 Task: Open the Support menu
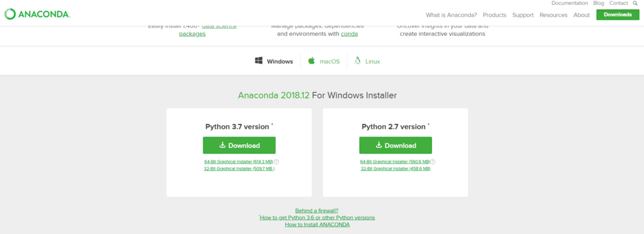(x=523, y=14)
